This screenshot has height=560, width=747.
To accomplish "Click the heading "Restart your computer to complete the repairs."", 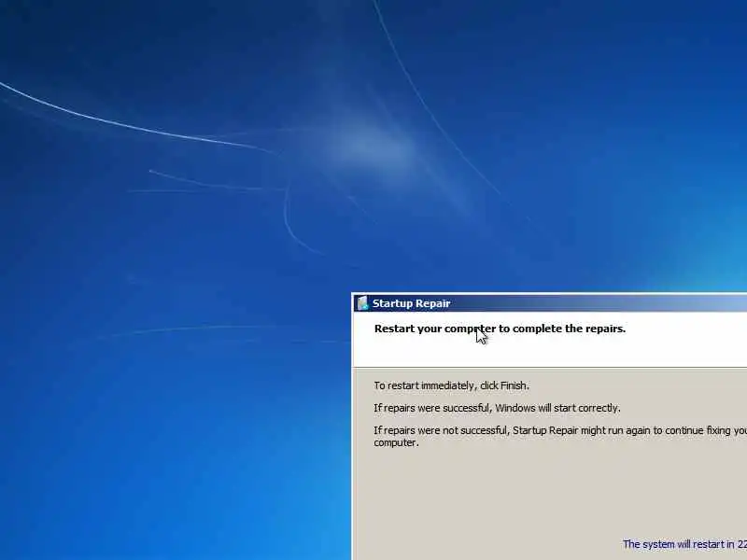I will pyautogui.click(x=500, y=329).
